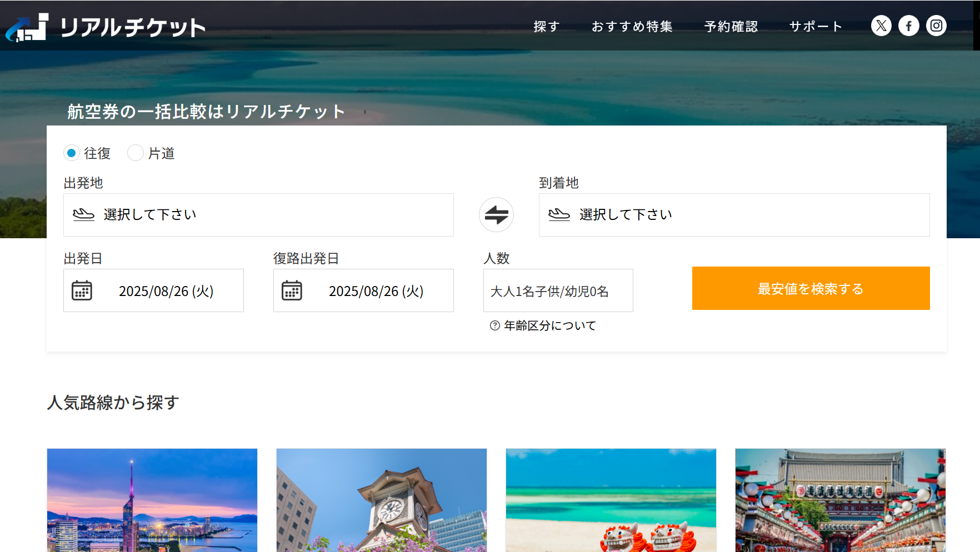Screen dimensions: 980x552
Task: Click the 最安値を検索する button
Action: [x=811, y=288]
